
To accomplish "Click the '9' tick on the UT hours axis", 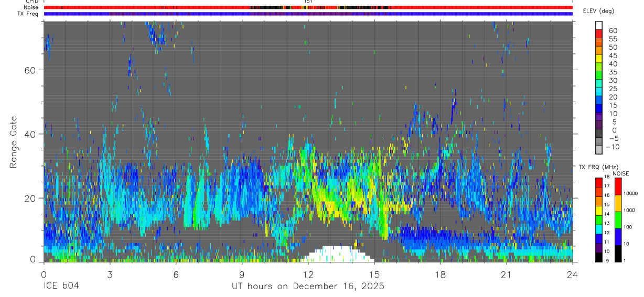I will click(x=242, y=274).
